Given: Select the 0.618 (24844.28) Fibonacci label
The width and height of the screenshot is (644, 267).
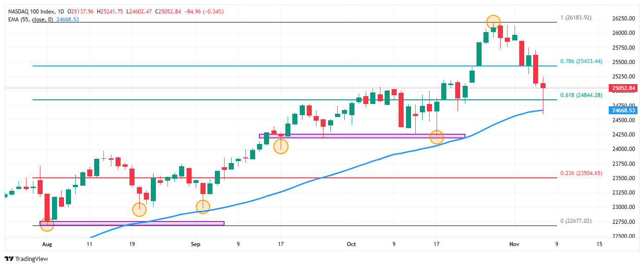Looking at the screenshot, I should point(581,95).
